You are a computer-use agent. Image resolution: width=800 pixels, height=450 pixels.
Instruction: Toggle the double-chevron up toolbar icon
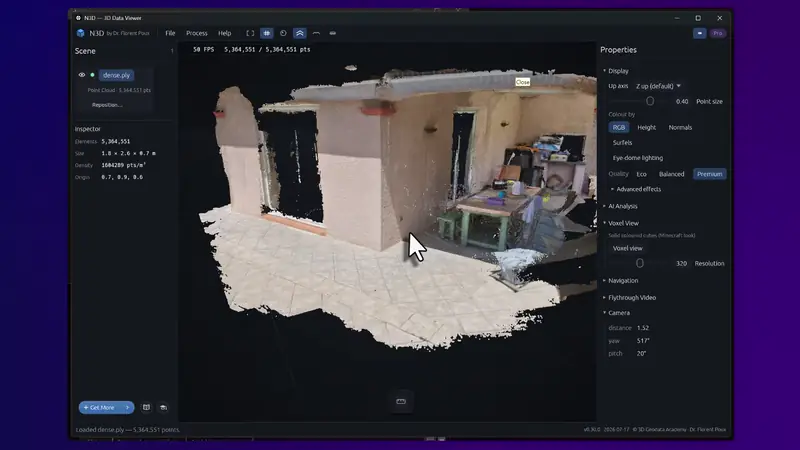(299, 33)
